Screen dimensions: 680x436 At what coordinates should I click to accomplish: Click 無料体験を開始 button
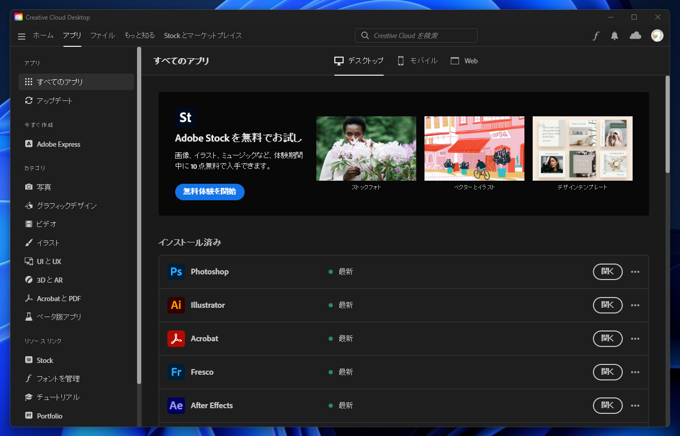(210, 192)
